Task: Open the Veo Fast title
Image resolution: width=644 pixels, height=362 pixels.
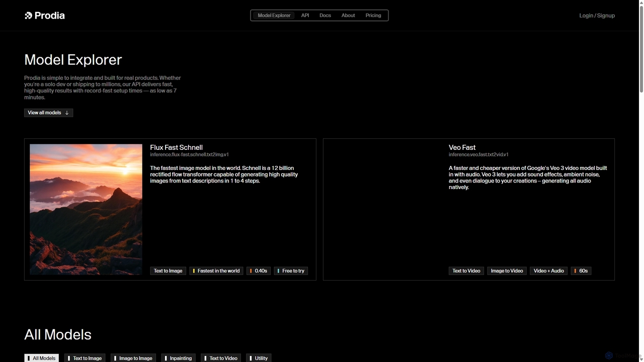Action: coord(462,147)
